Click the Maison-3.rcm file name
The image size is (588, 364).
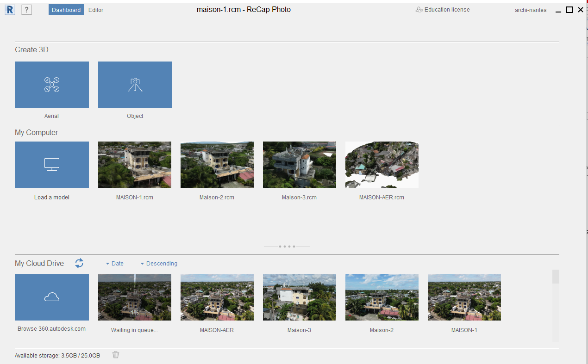tap(299, 197)
